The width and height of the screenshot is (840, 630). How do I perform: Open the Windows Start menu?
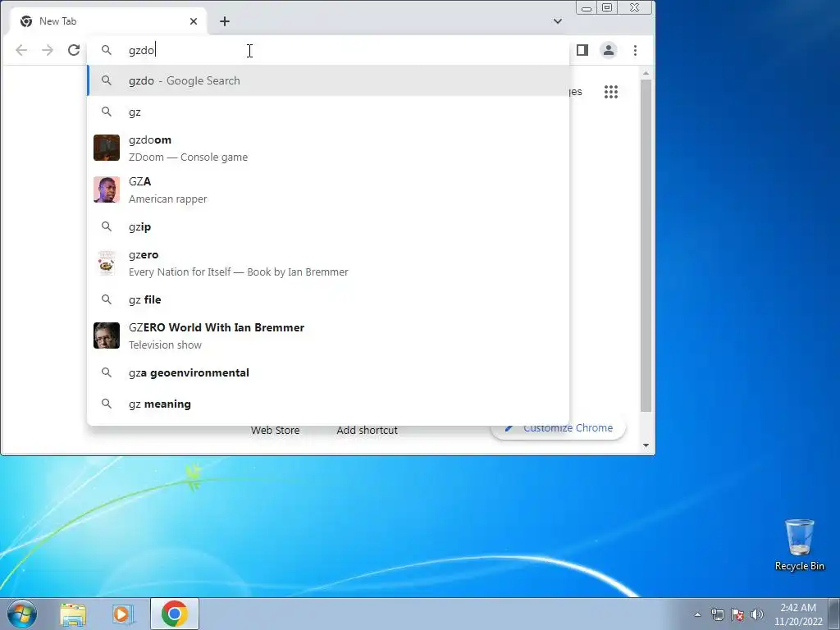[22, 614]
